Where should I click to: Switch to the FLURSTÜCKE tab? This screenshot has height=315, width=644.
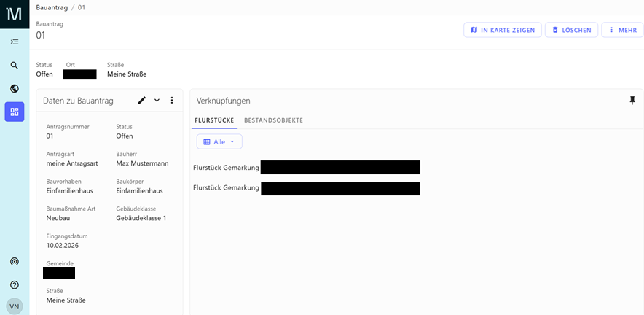[x=214, y=120]
